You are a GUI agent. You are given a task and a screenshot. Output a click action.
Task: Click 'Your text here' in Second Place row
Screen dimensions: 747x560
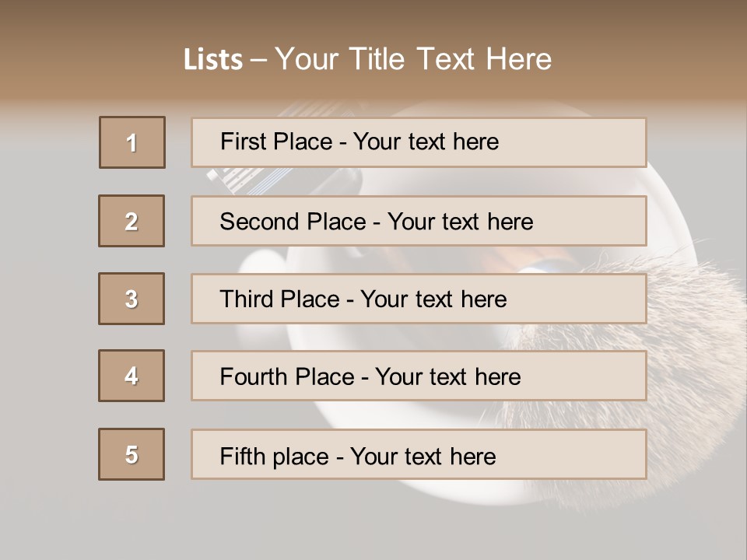coord(460,222)
